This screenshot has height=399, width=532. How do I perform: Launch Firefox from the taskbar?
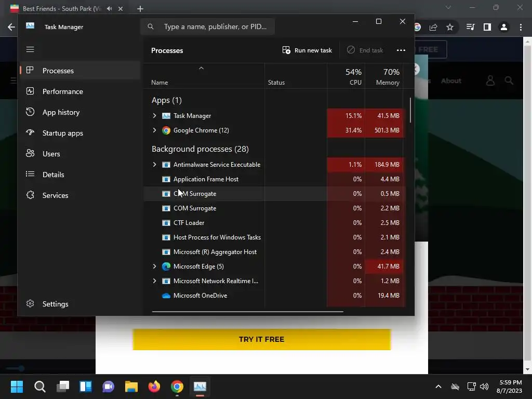(154, 387)
